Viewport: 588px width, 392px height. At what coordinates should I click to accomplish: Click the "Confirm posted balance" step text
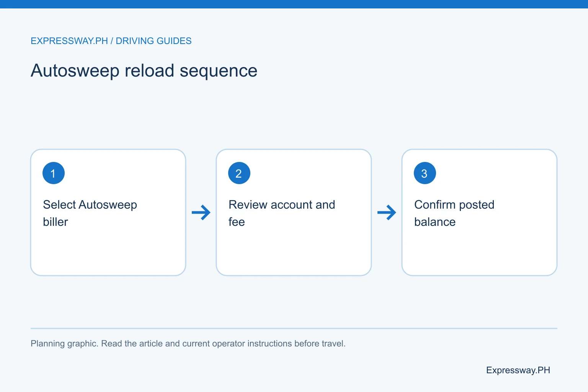tap(454, 213)
